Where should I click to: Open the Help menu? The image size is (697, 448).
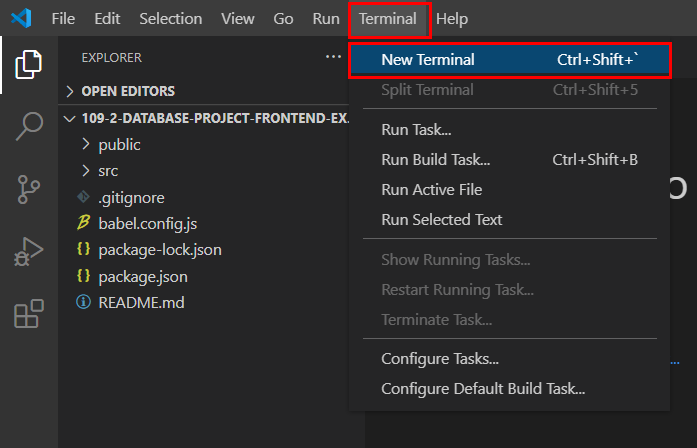[x=452, y=19]
